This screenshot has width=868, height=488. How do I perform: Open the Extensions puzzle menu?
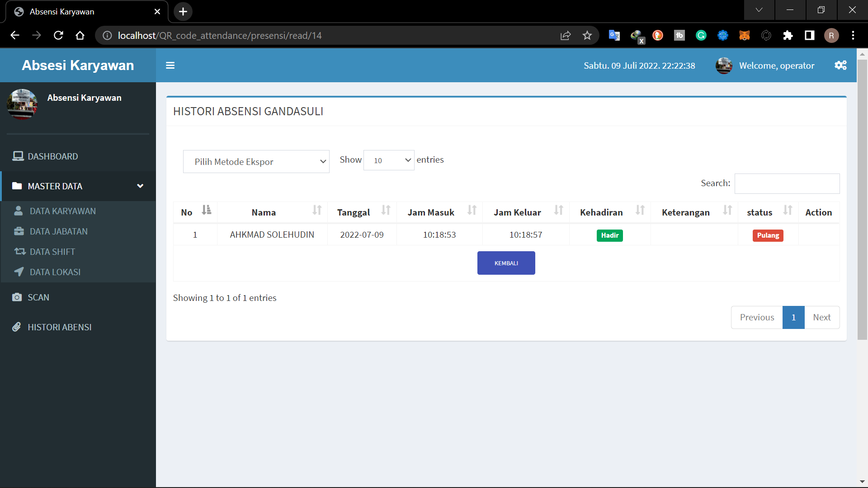click(x=788, y=35)
